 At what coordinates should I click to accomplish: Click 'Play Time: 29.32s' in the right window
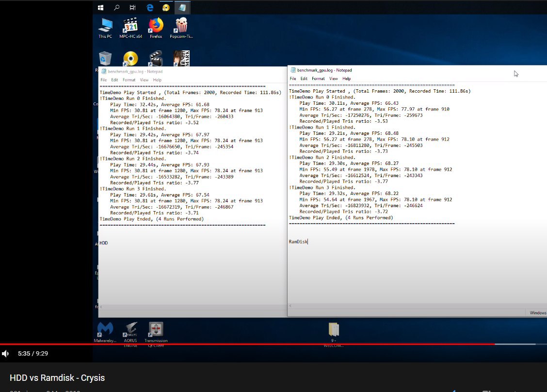click(322, 194)
